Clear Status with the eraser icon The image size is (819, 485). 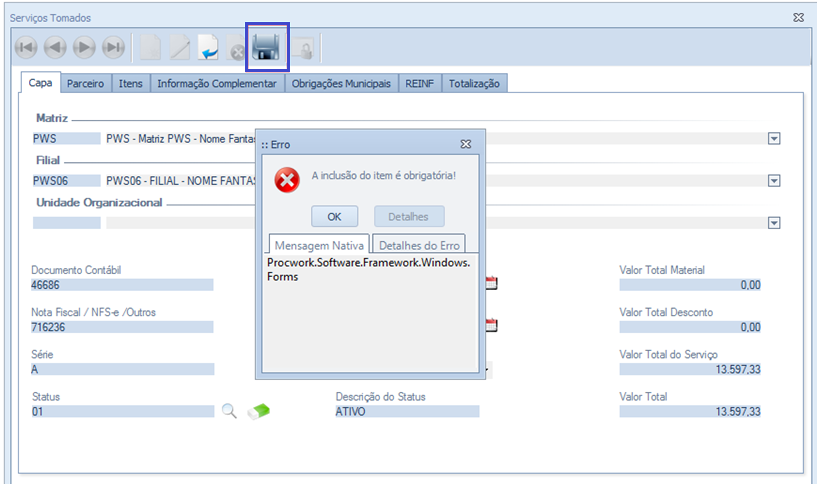click(x=259, y=411)
